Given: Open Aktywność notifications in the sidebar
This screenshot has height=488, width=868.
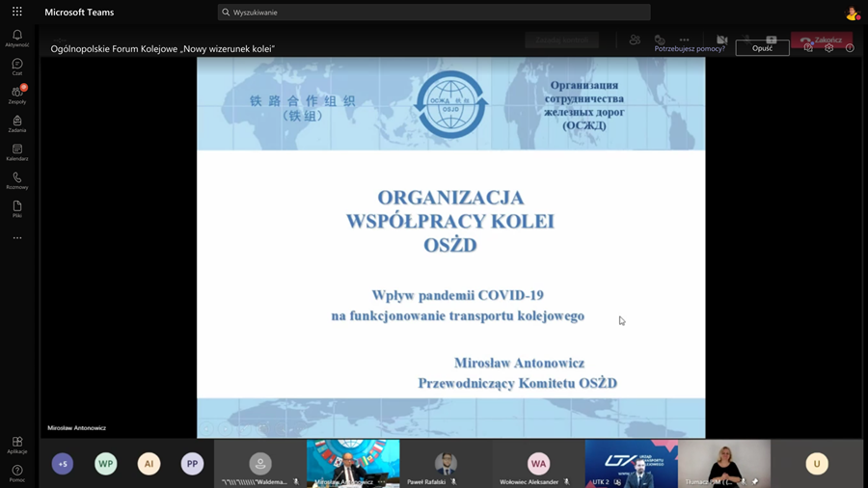Looking at the screenshot, I should tap(17, 39).
